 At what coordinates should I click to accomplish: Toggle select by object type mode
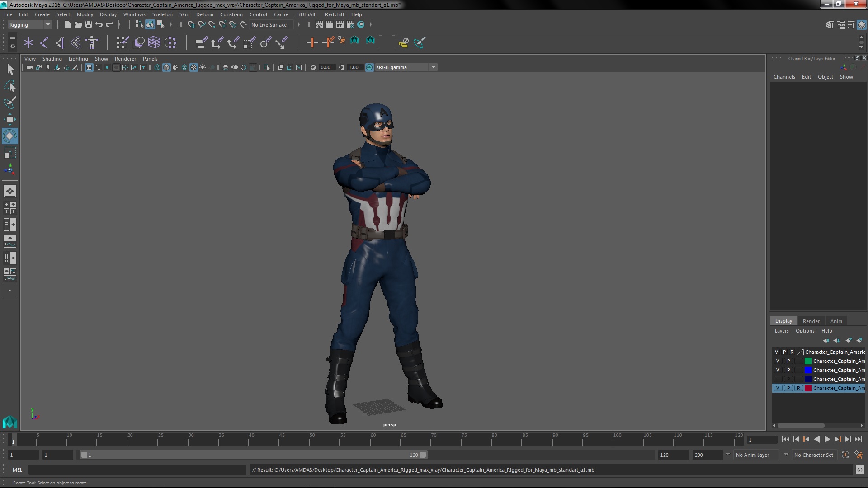[x=150, y=24]
